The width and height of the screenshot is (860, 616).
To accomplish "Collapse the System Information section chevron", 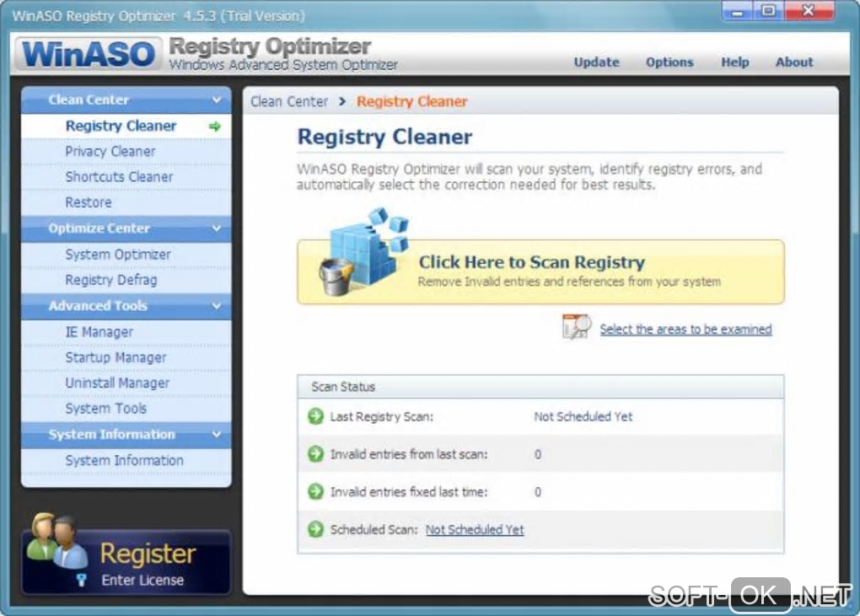I will click(217, 434).
